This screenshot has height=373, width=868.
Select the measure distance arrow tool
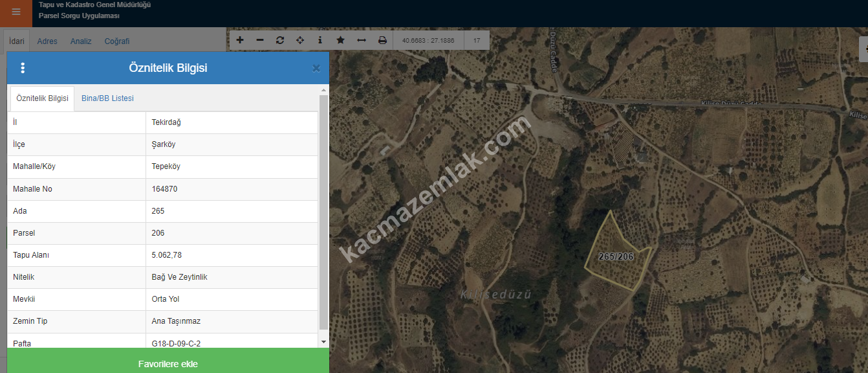[x=362, y=40]
